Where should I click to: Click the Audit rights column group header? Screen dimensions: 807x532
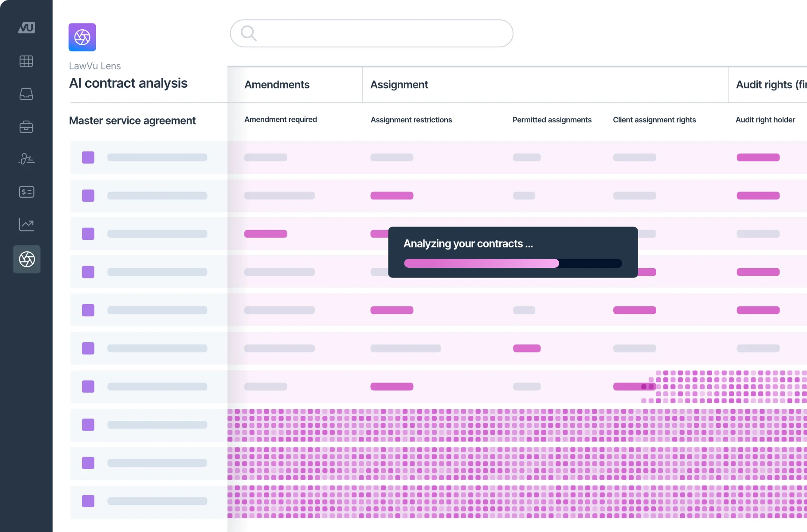(770, 85)
